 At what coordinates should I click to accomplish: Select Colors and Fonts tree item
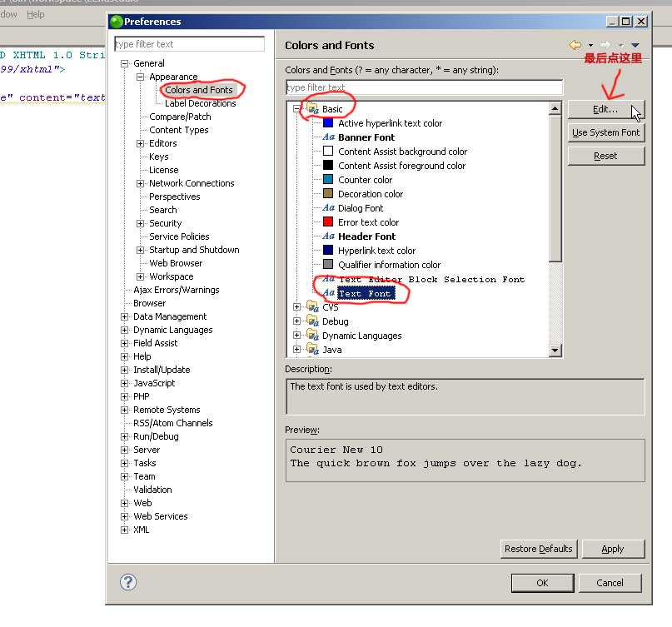[199, 90]
